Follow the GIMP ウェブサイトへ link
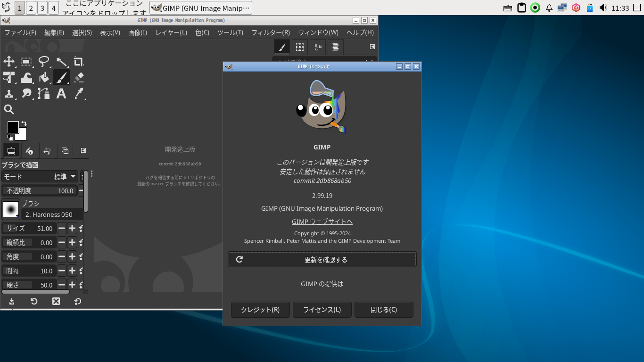 [322, 222]
